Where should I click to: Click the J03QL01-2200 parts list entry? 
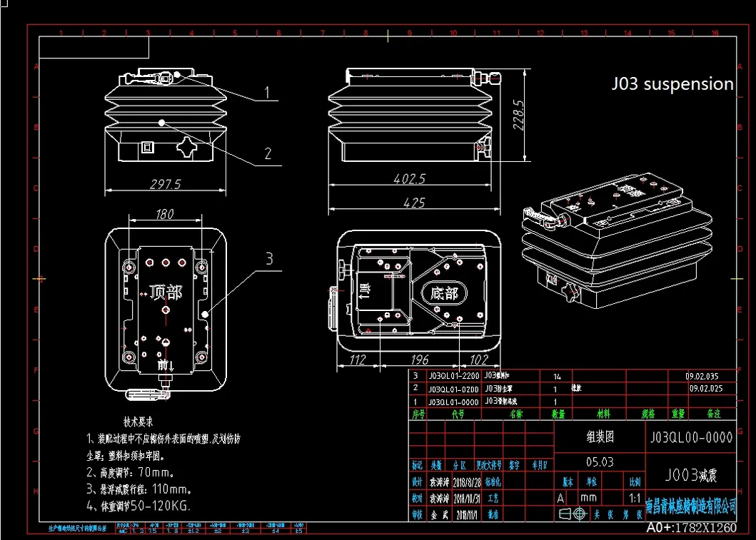pyautogui.click(x=454, y=376)
